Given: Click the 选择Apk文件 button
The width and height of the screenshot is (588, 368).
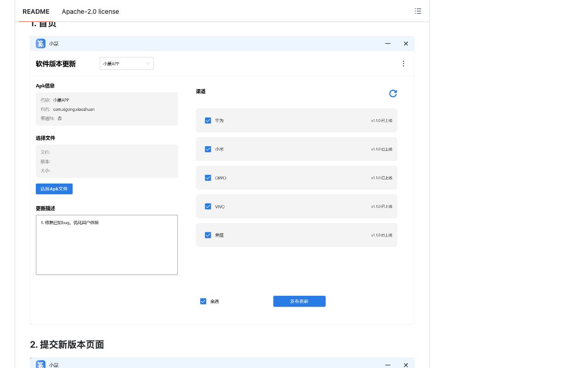Looking at the screenshot, I should pos(54,189).
